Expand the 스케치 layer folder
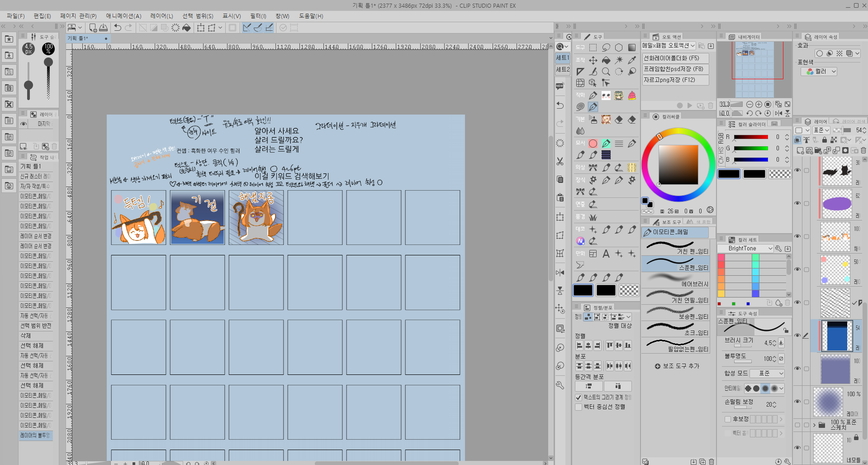 (x=814, y=425)
